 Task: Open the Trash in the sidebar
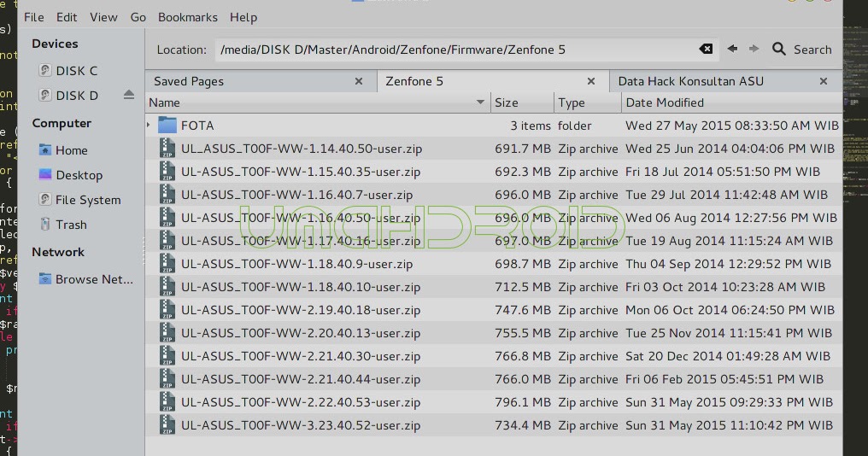coord(71,225)
